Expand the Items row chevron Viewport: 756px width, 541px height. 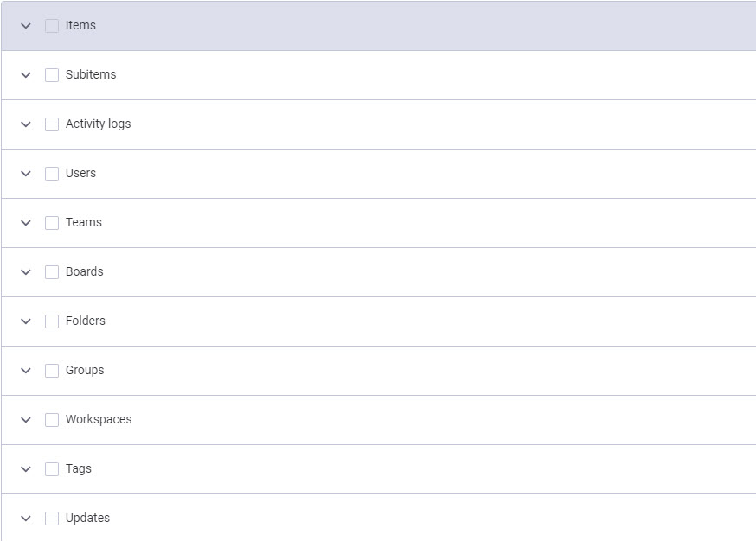click(x=26, y=26)
